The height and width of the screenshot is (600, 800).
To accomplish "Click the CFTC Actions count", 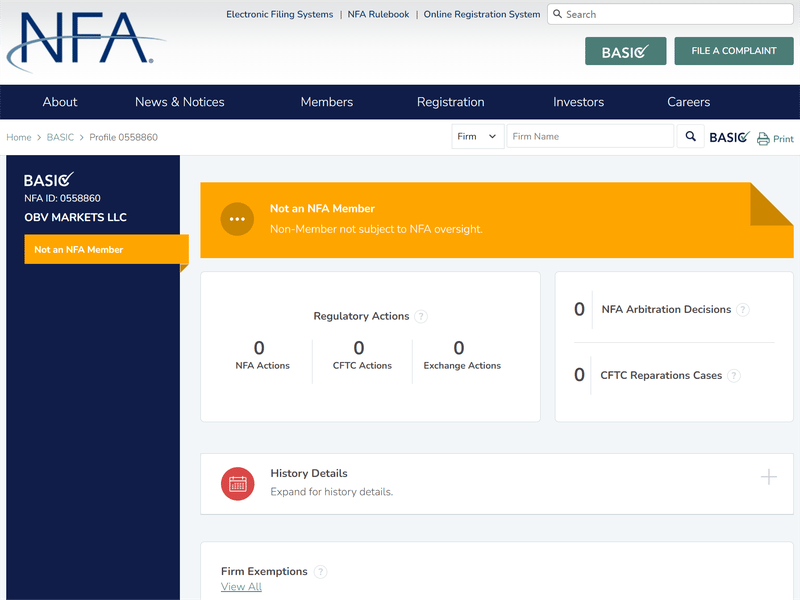I will coord(359,348).
